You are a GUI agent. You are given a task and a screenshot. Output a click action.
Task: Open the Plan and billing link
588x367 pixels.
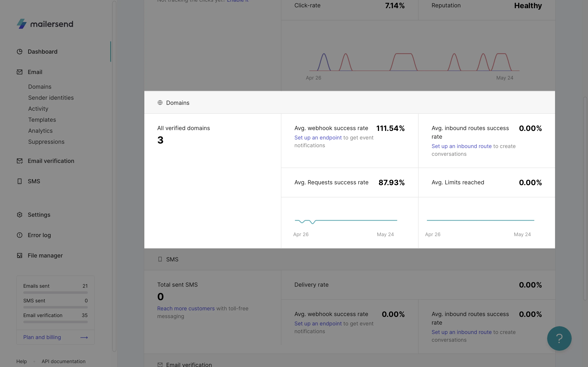tap(42, 337)
